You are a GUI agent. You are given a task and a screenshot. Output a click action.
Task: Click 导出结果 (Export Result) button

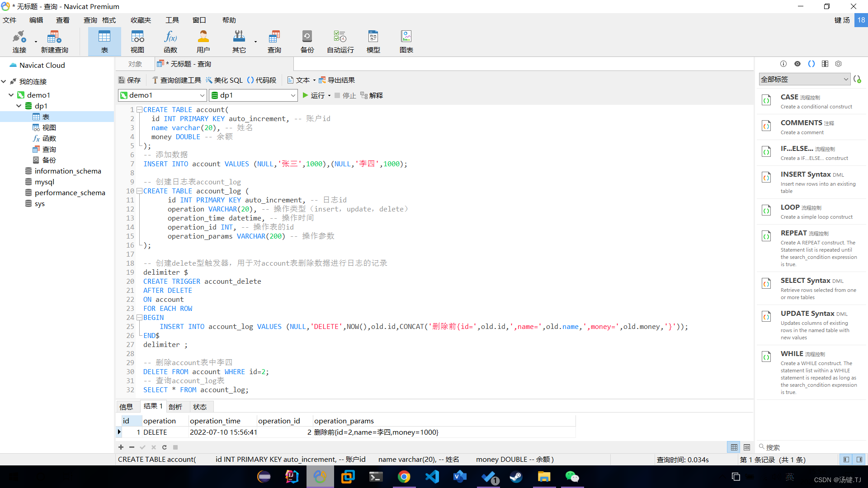pos(337,80)
